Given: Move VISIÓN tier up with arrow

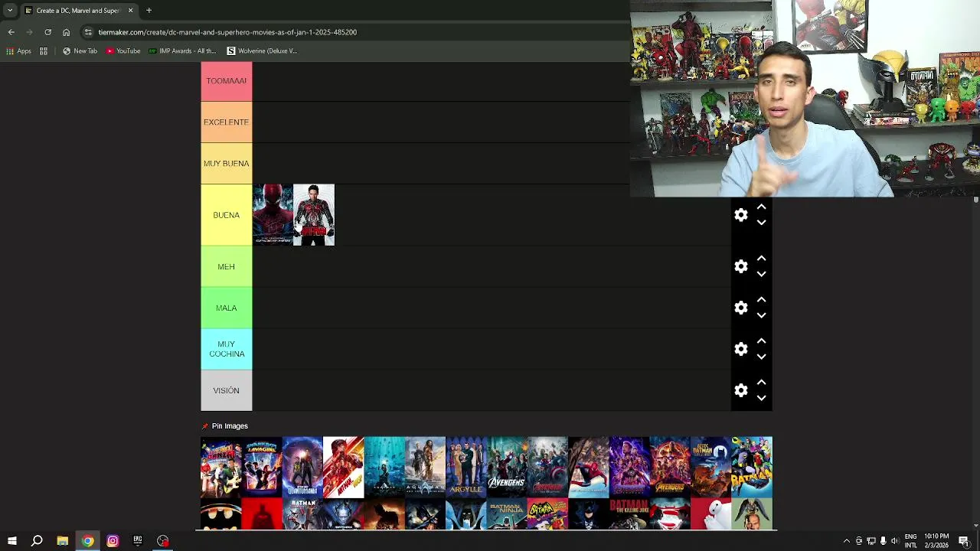Looking at the screenshot, I should [x=761, y=383].
